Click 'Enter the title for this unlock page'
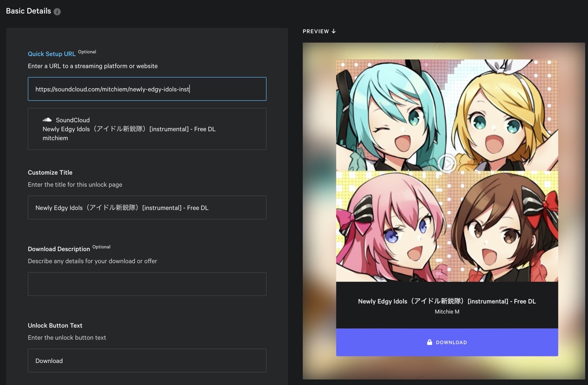 click(x=75, y=184)
